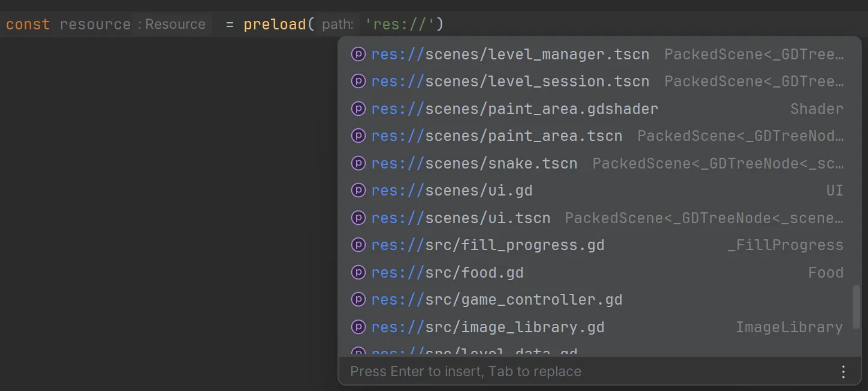Click the icon beside scenes/level_session.tscn
868x391 pixels.
coord(358,81)
